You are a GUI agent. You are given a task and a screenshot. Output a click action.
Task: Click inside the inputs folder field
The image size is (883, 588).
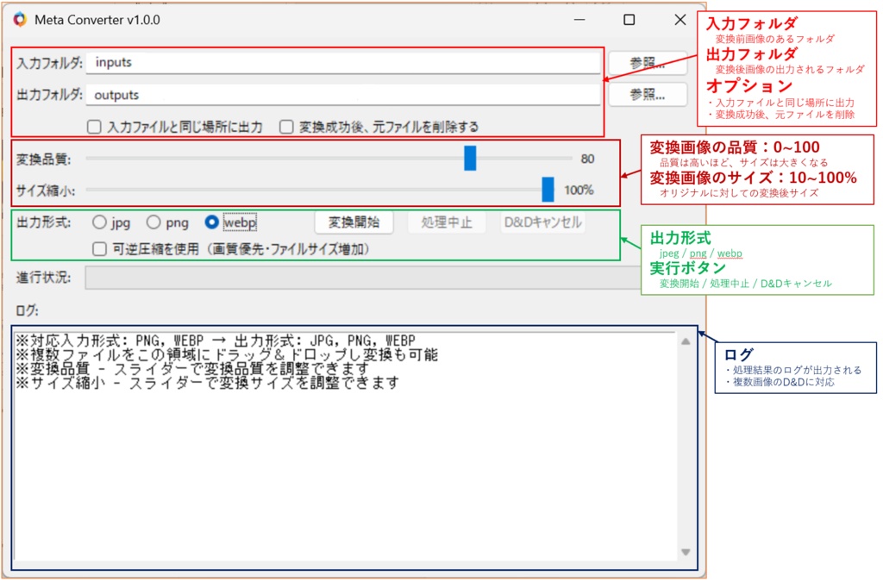[345, 61]
